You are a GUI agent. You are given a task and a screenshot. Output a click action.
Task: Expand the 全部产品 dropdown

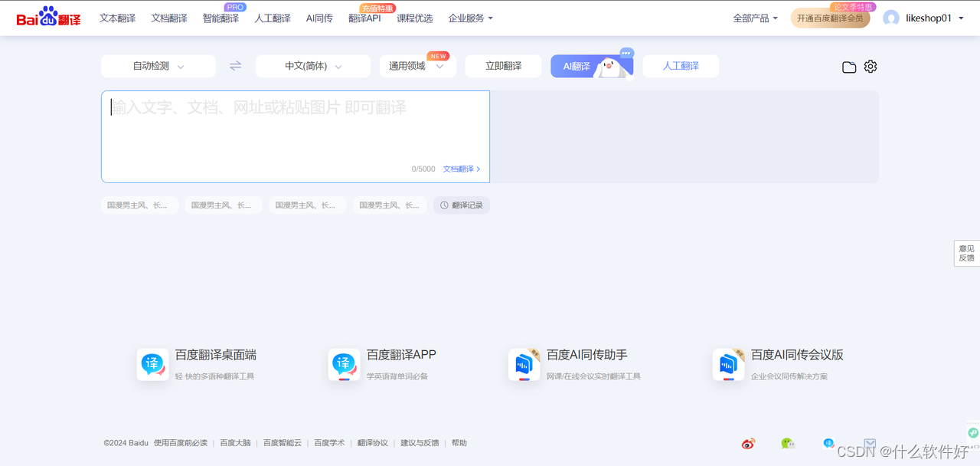(x=755, y=18)
